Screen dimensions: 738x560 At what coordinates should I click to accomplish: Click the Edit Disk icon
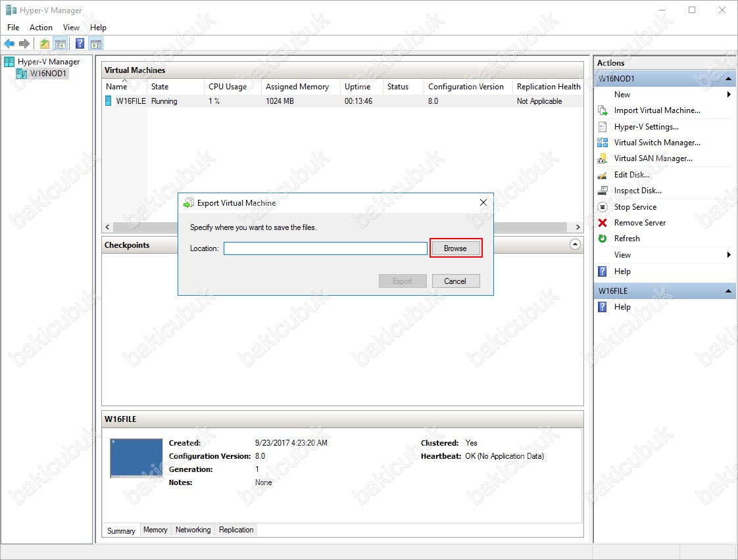[603, 175]
